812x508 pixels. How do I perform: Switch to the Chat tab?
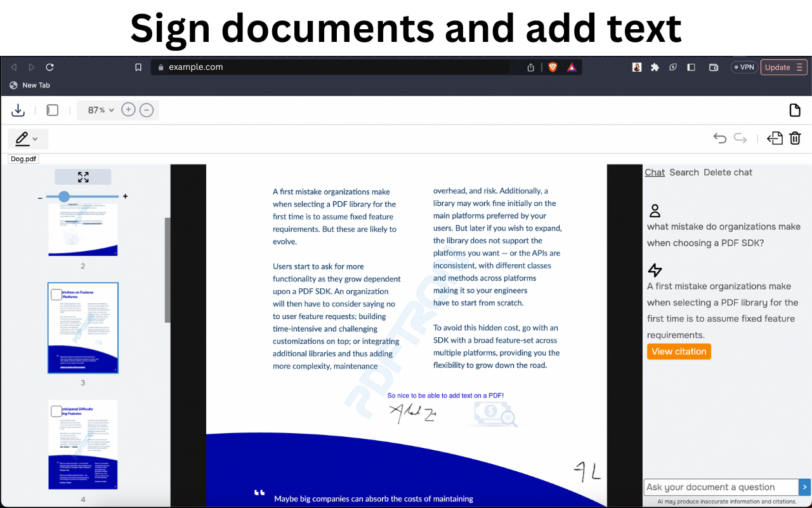coord(655,172)
